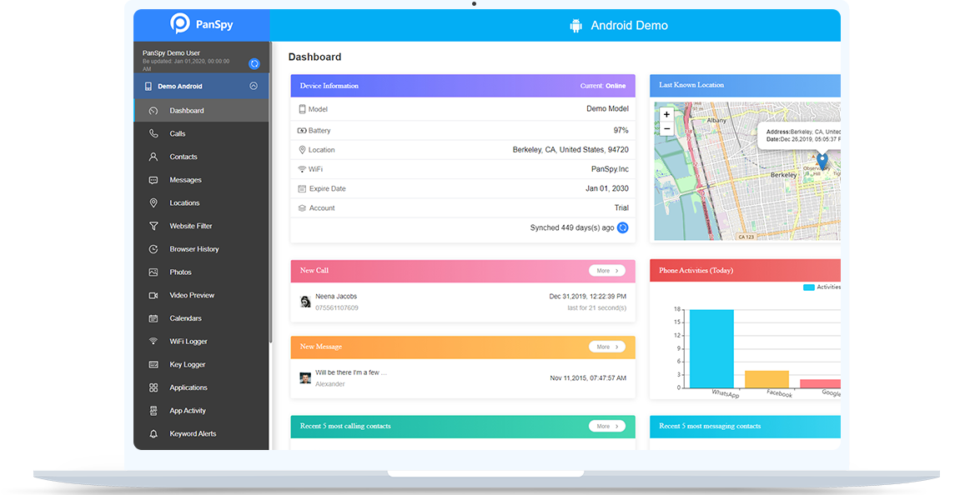Open Video Preview section
The image size is (980, 495).
coord(201,295)
